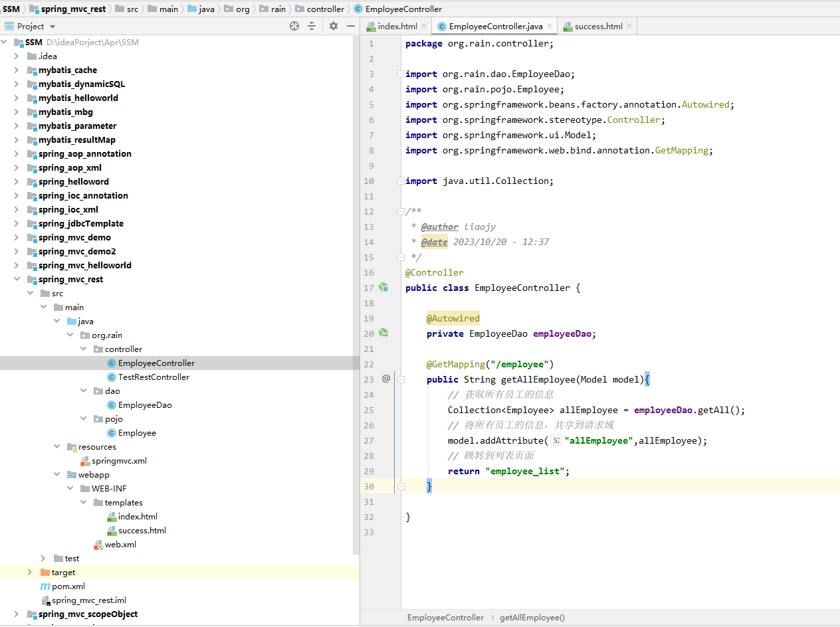Expand the mybatis_cache module
Screen dimensions: 840x627
pyautogui.click(x=17, y=70)
